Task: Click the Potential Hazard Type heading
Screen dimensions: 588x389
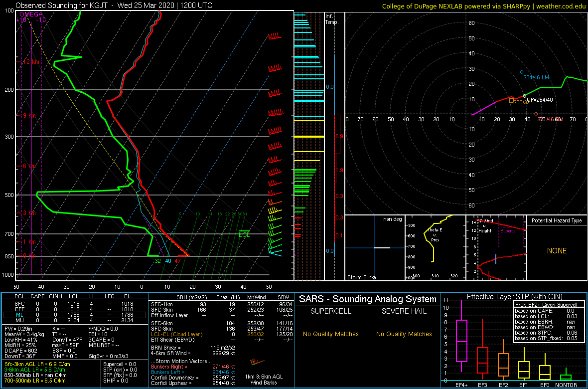Action: (x=557, y=220)
